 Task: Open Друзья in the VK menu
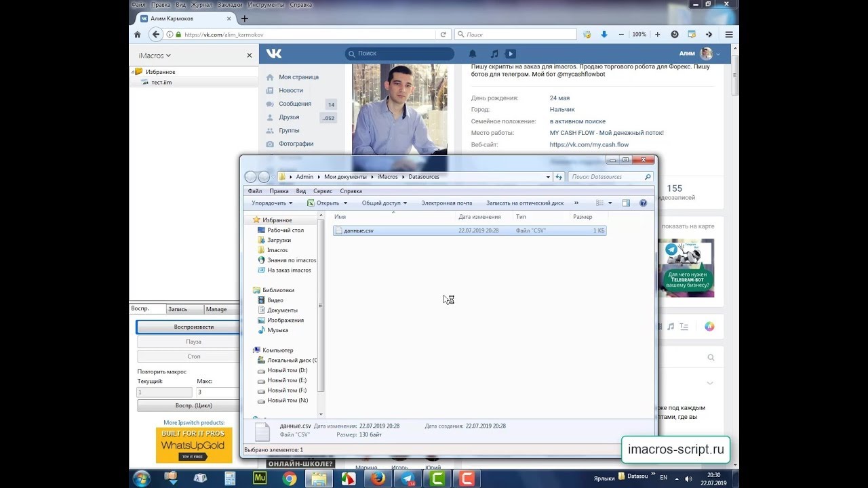click(x=289, y=117)
